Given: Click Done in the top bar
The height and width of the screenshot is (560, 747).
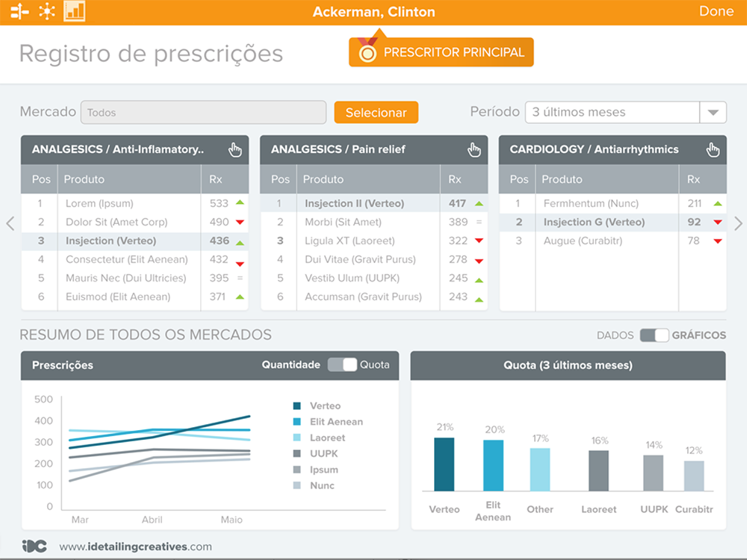Looking at the screenshot, I should [716, 11].
